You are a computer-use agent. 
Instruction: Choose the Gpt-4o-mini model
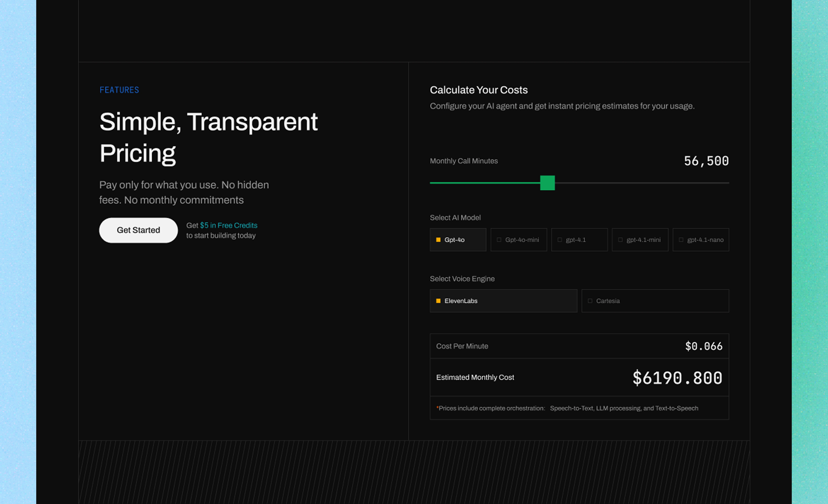519,240
